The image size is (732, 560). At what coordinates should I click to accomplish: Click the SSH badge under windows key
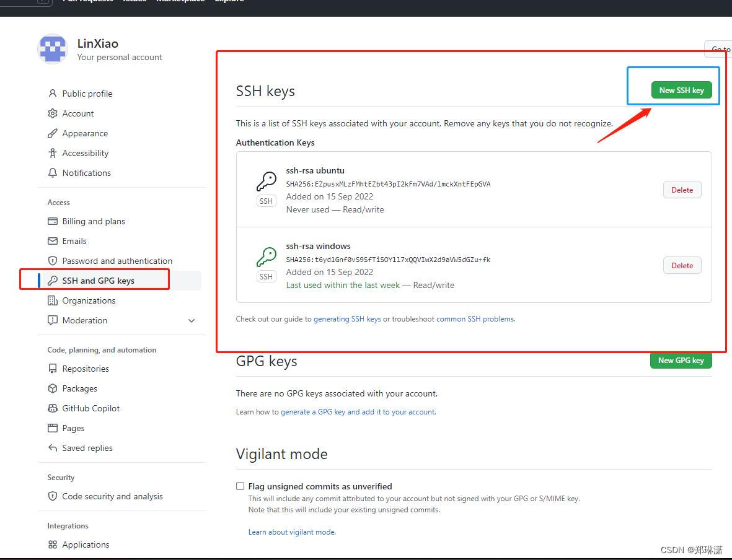(x=266, y=277)
